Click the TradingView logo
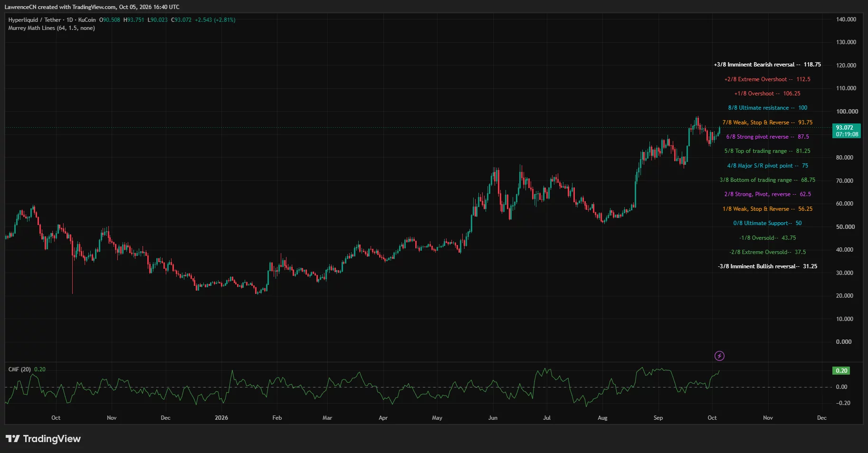Viewport: 868px width, 453px height. click(x=43, y=439)
